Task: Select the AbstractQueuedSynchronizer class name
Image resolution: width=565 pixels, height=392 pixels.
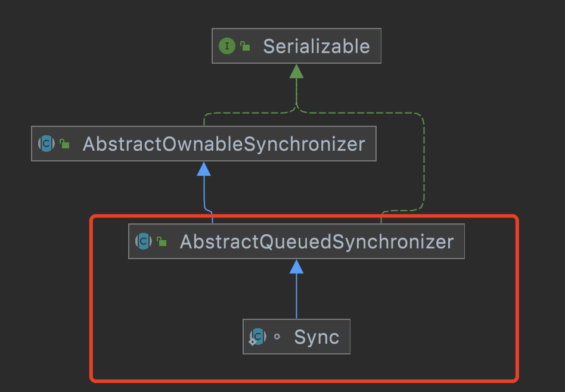Action: click(x=316, y=241)
